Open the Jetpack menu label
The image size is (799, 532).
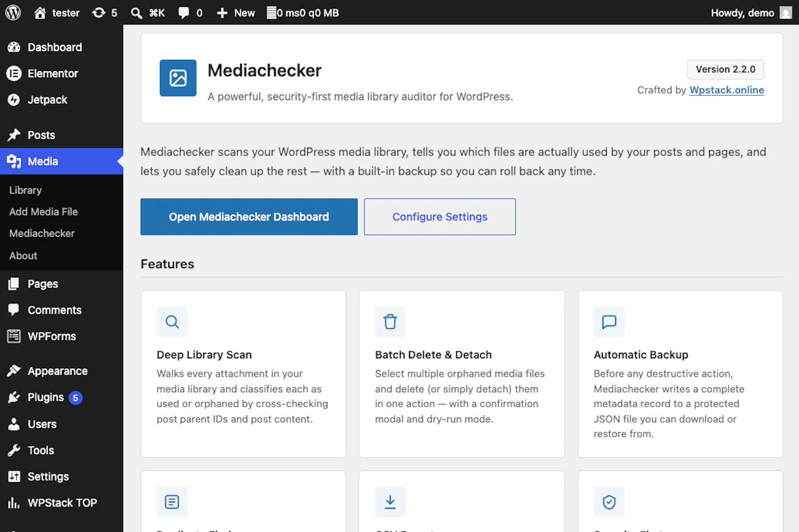point(47,100)
